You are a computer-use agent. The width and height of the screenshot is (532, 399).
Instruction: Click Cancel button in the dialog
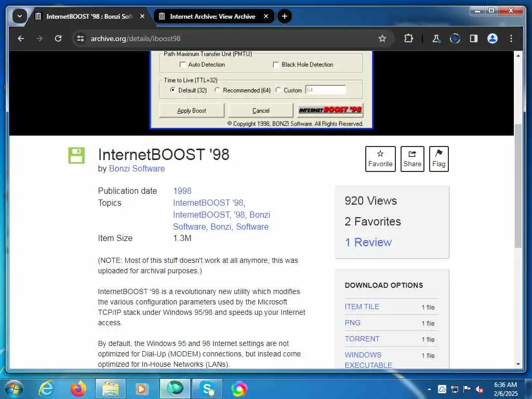[261, 111]
